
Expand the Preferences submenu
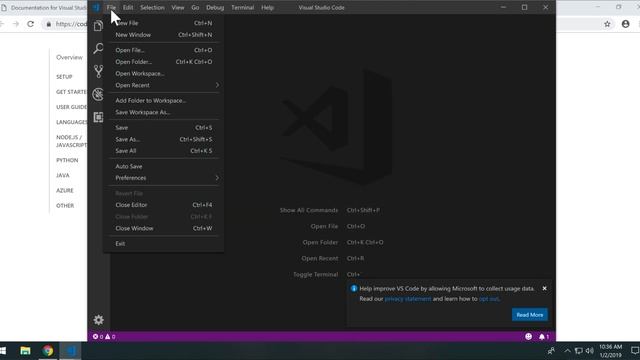point(163,178)
